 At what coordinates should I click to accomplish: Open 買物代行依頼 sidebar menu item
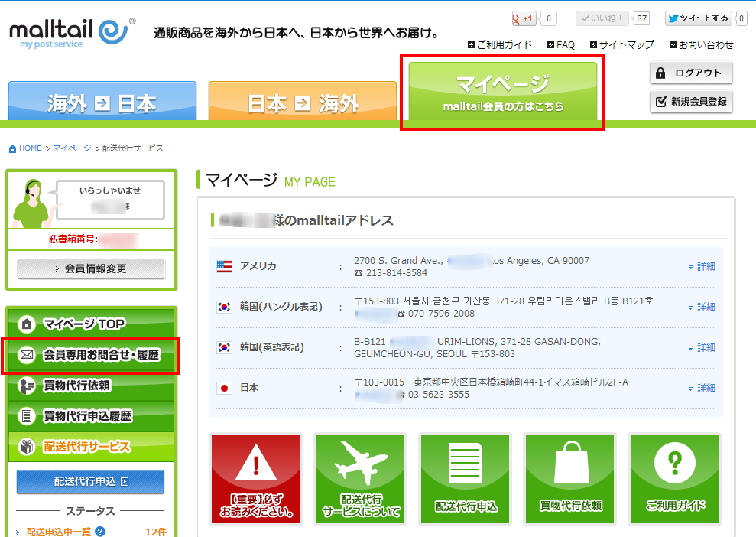point(92,386)
